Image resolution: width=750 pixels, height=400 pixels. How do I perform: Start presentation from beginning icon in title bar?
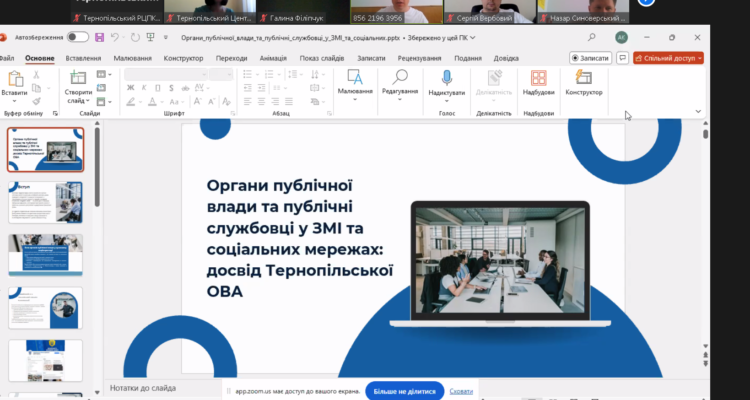[151, 37]
